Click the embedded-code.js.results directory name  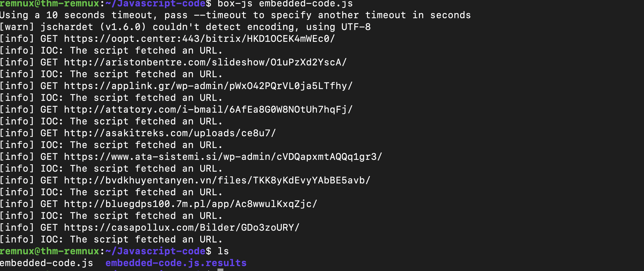pyautogui.click(x=176, y=263)
